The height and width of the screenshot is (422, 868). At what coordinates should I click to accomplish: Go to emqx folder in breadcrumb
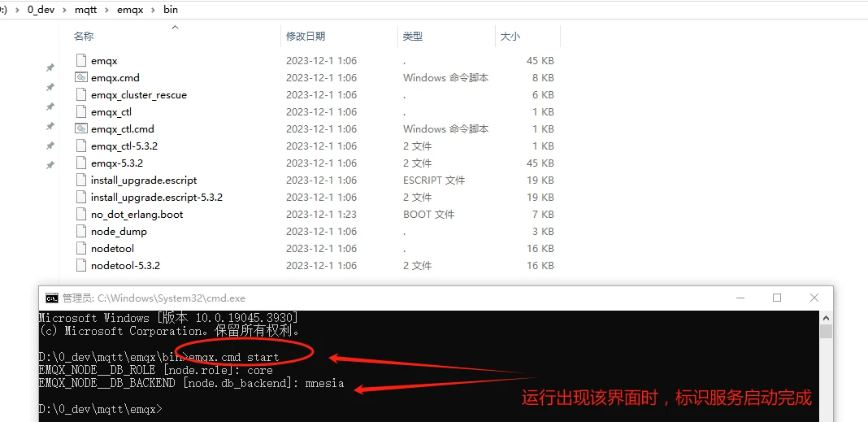pos(130,10)
